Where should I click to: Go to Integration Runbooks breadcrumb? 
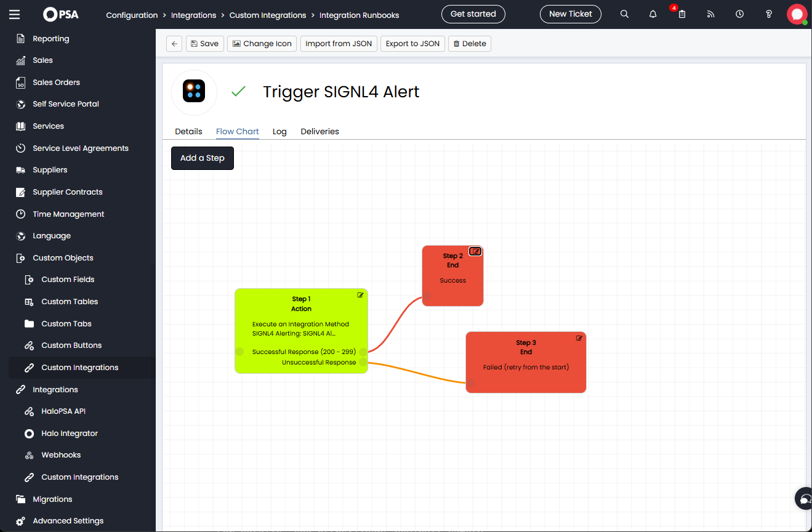pyautogui.click(x=359, y=15)
